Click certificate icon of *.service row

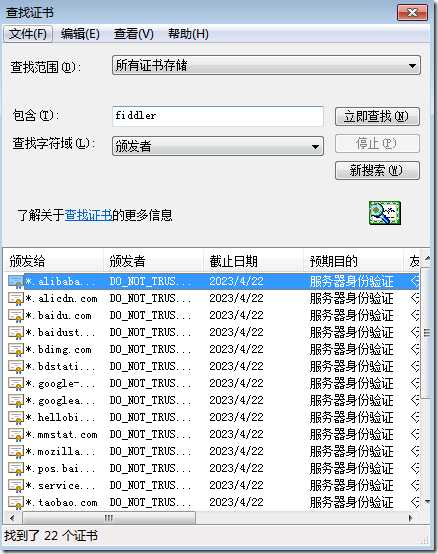[x=16, y=485]
